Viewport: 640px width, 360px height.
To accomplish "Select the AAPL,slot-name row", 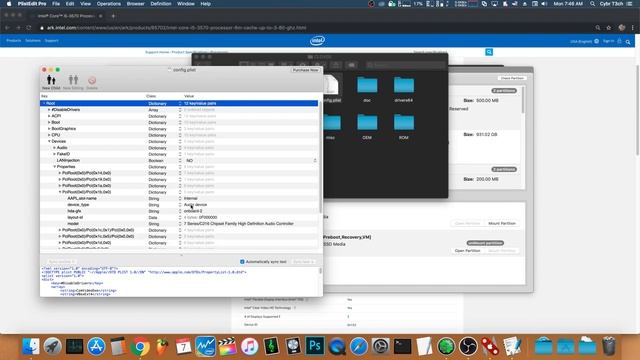I will (179, 198).
